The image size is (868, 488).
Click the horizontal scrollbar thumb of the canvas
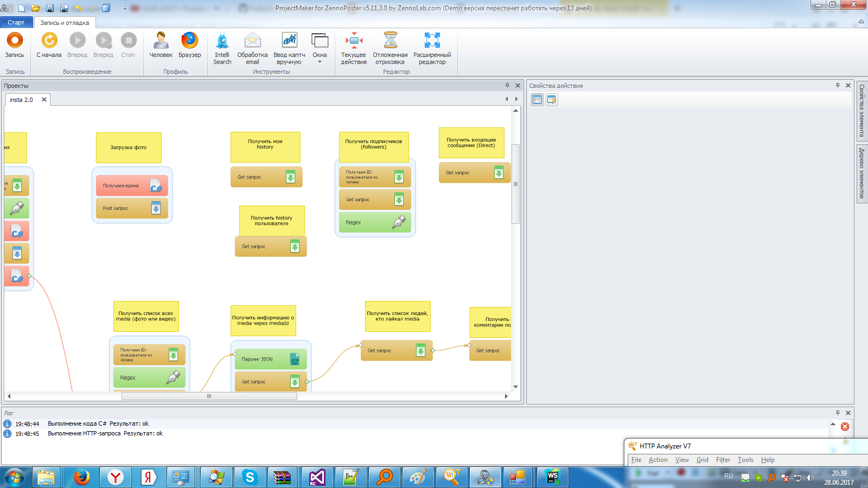(209, 396)
